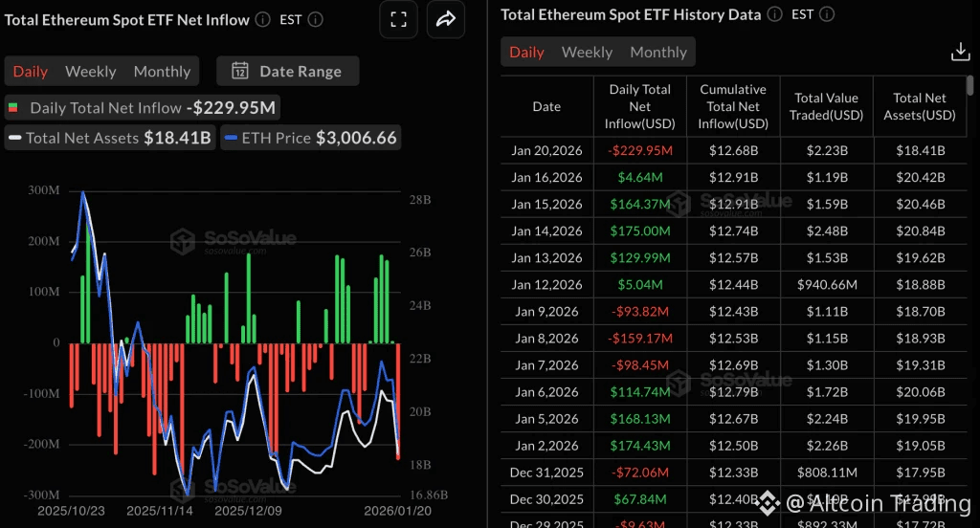Switch chart to Weekly view
The height and width of the screenshot is (528, 980).
pyautogui.click(x=90, y=71)
